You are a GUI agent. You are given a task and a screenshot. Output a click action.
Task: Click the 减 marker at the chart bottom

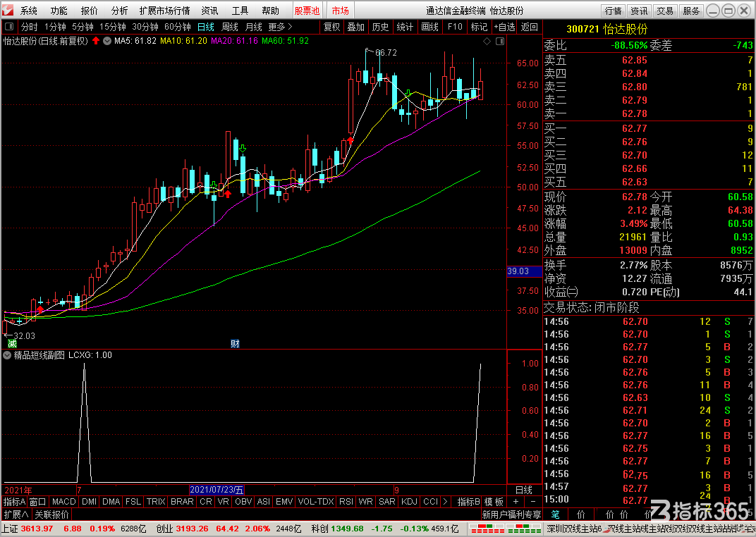tap(12, 343)
